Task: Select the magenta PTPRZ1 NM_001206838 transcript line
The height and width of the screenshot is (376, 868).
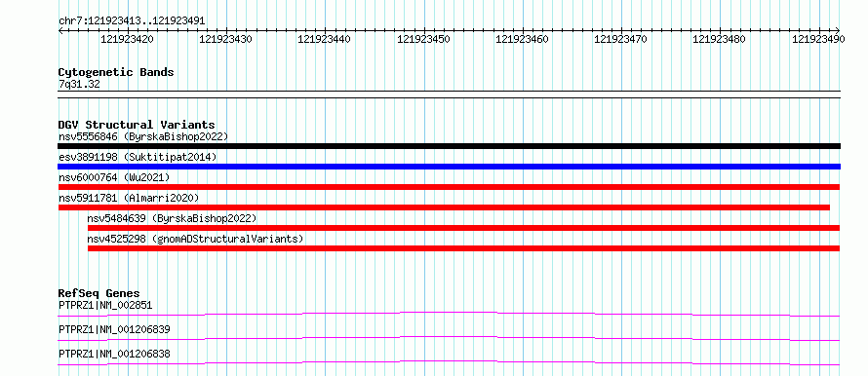Action: tap(449, 362)
